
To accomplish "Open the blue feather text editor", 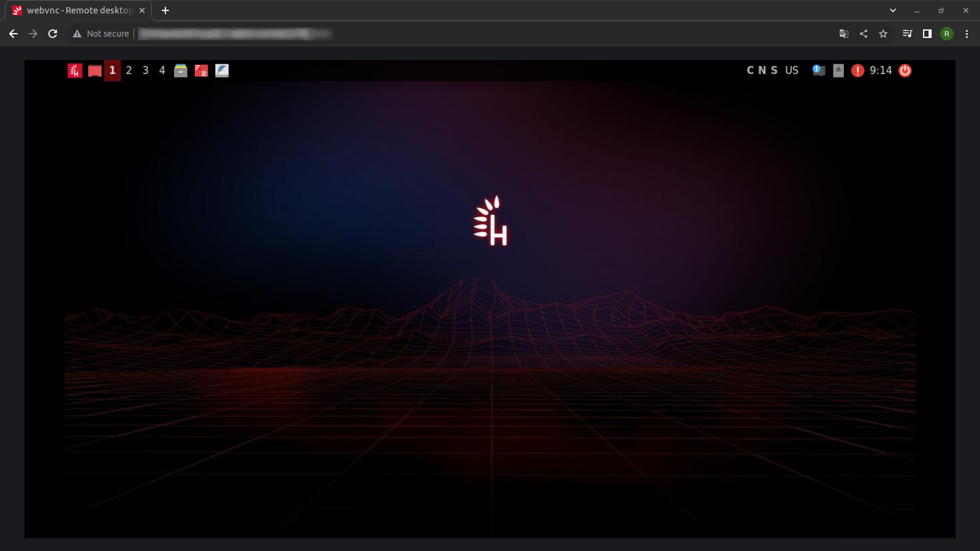I will [x=222, y=70].
